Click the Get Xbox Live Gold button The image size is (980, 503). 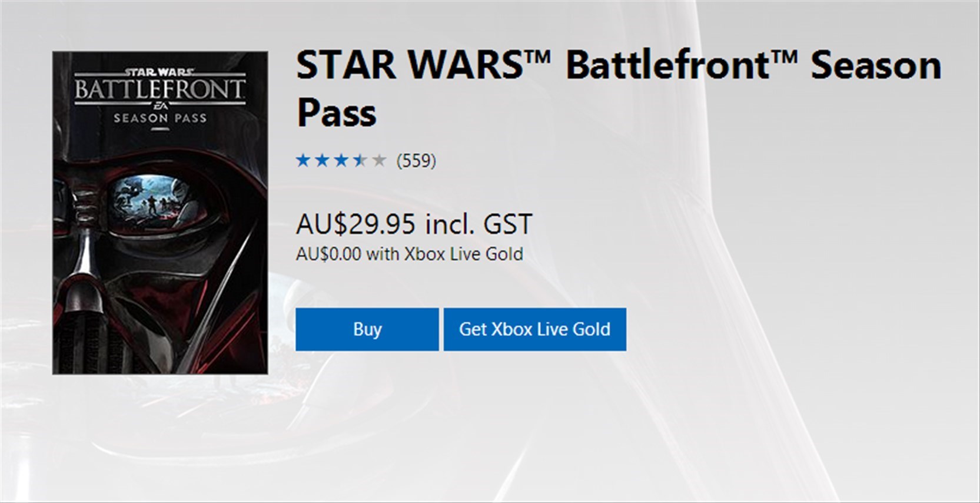534,329
